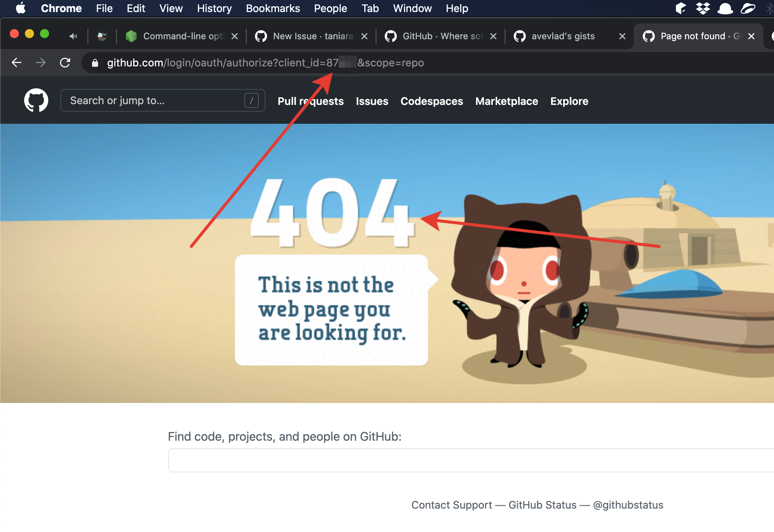Click the forward navigation arrow
The height and width of the screenshot is (532, 774).
coord(41,63)
